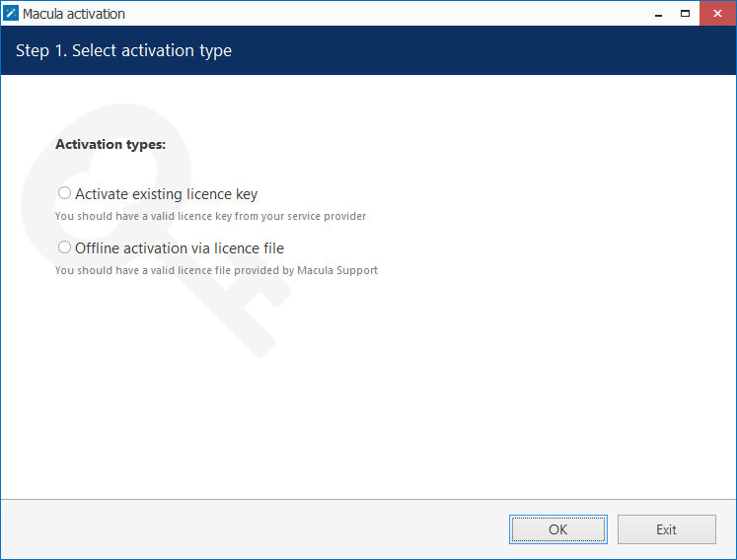Viewport: 737px width, 560px height.
Task: Click the Exit button
Action: pyautogui.click(x=667, y=529)
